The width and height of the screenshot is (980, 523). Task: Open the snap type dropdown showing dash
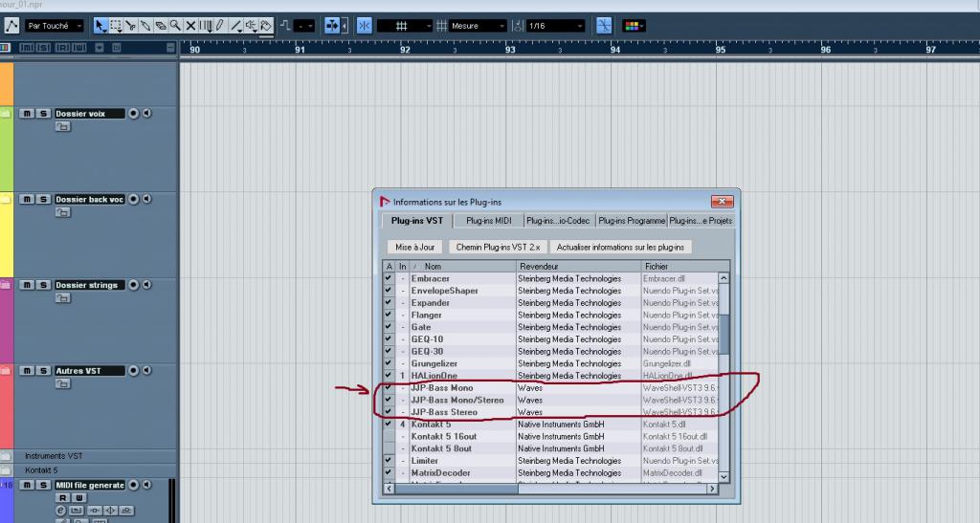click(304, 26)
